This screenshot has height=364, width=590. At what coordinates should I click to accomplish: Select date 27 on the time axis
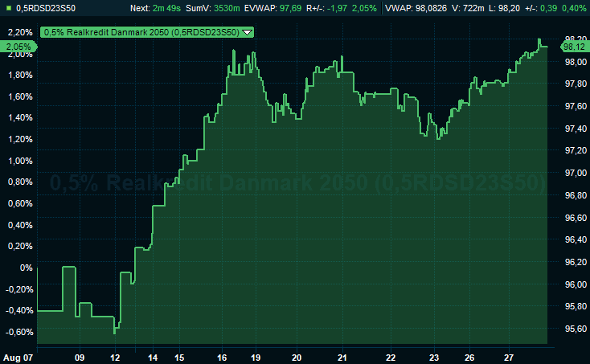pyautogui.click(x=509, y=357)
